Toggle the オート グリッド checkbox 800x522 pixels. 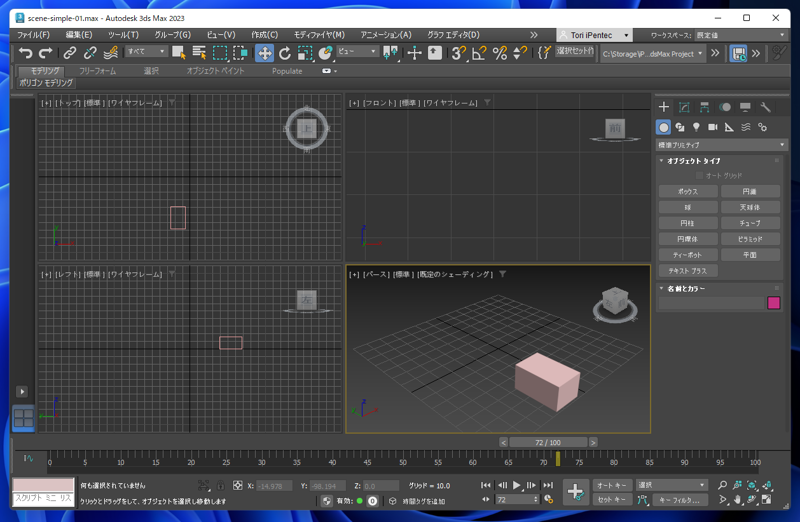point(699,176)
